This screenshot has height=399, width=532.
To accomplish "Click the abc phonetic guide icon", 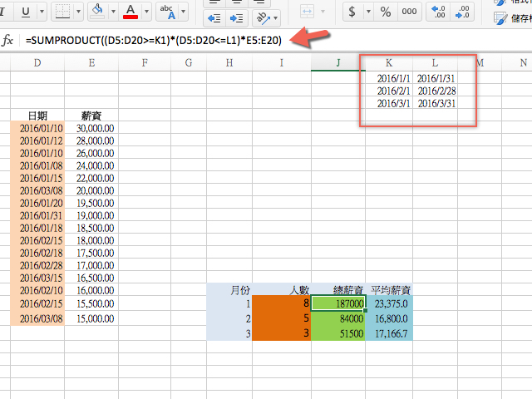I will tap(167, 11).
